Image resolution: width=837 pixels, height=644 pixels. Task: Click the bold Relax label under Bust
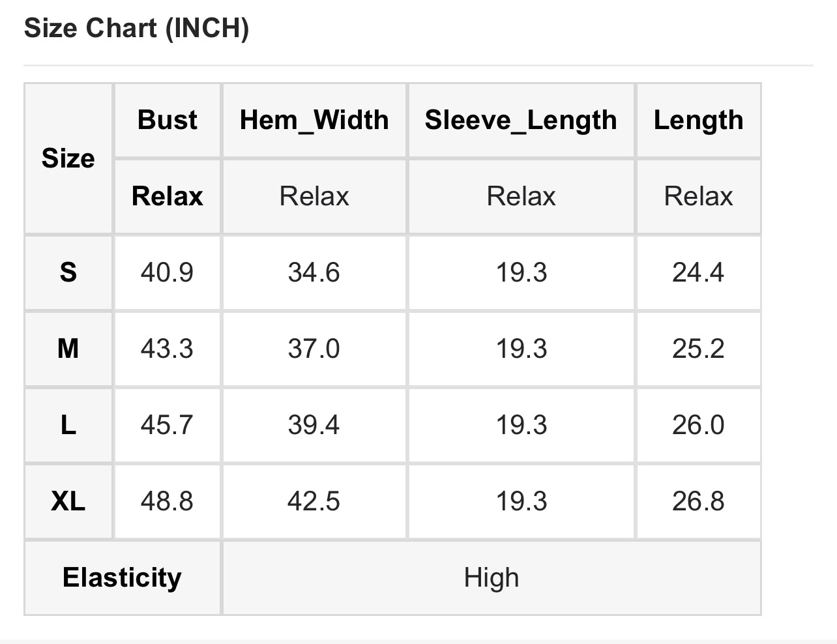coord(168,196)
